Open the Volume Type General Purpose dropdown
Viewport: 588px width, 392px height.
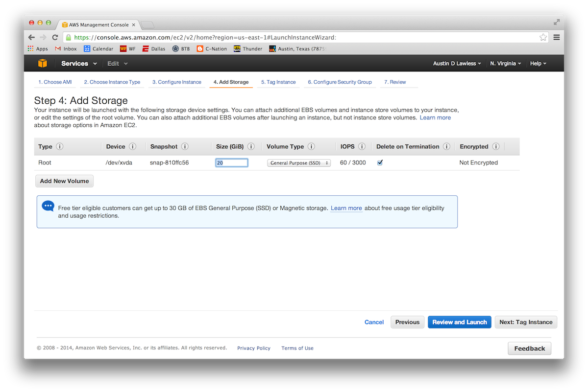point(299,163)
